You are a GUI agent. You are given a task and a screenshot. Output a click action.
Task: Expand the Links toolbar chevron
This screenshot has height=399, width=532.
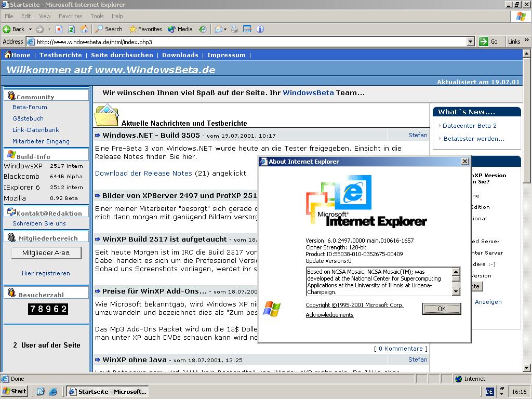(x=527, y=40)
